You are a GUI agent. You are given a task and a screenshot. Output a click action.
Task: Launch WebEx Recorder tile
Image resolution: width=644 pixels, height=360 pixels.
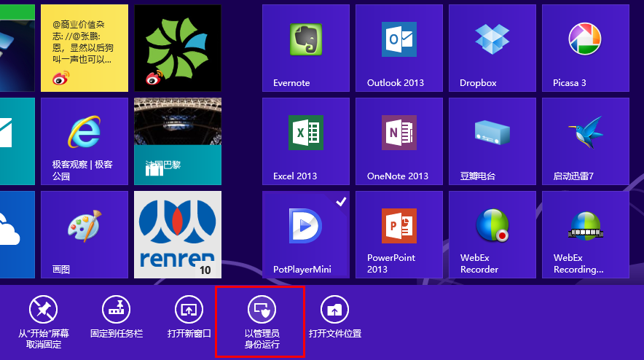tap(492, 235)
